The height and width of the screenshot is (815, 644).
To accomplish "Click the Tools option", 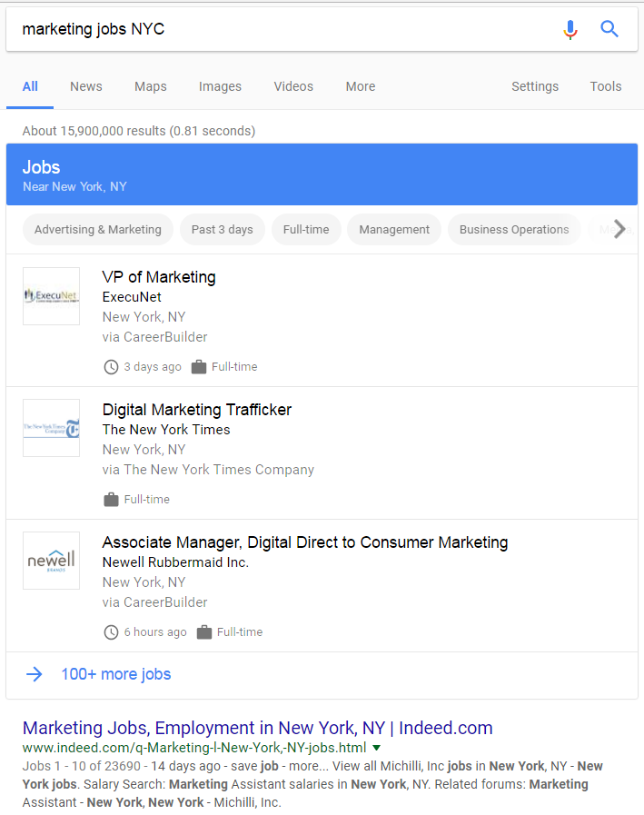I will click(606, 86).
